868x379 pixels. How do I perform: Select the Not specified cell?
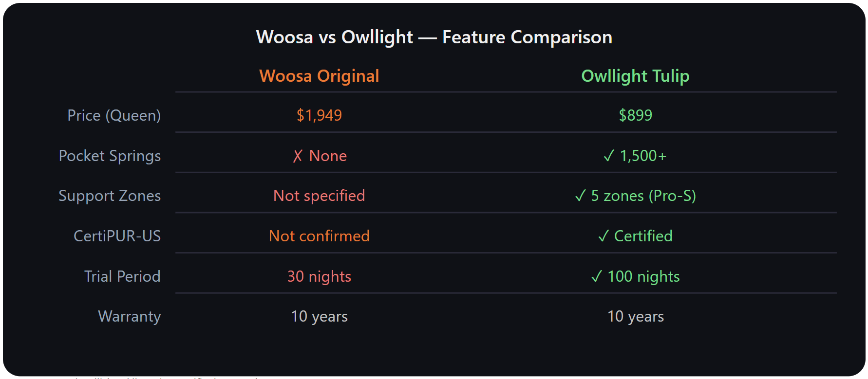click(319, 196)
